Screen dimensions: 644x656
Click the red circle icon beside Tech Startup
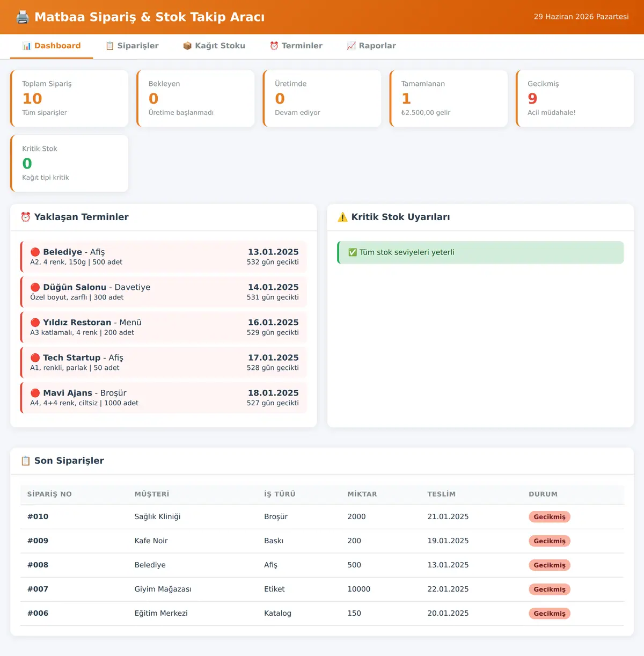(x=35, y=358)
